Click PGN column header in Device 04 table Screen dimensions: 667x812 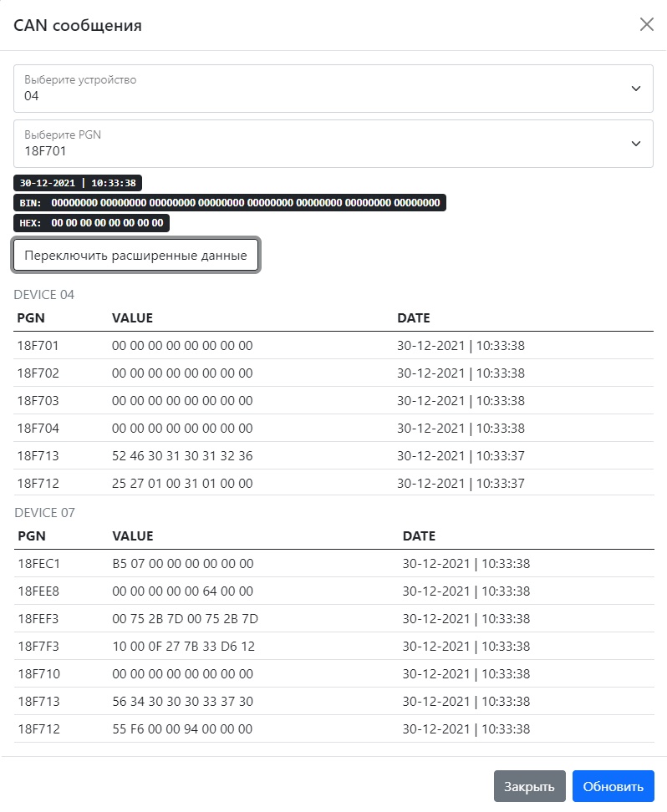pyautogui.click(x=31, y=318)
